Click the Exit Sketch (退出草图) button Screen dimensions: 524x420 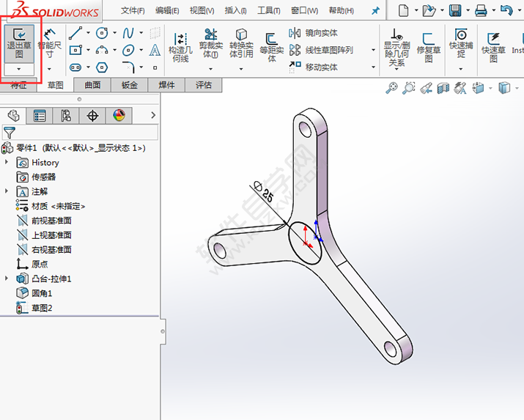point(19,44)
